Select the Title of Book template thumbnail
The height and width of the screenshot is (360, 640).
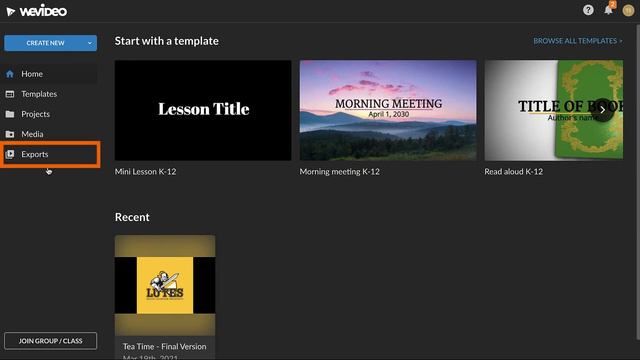[553, 110]
